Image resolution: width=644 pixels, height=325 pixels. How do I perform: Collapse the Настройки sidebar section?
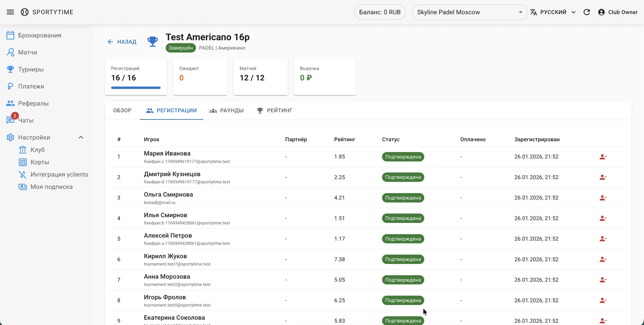81,138
